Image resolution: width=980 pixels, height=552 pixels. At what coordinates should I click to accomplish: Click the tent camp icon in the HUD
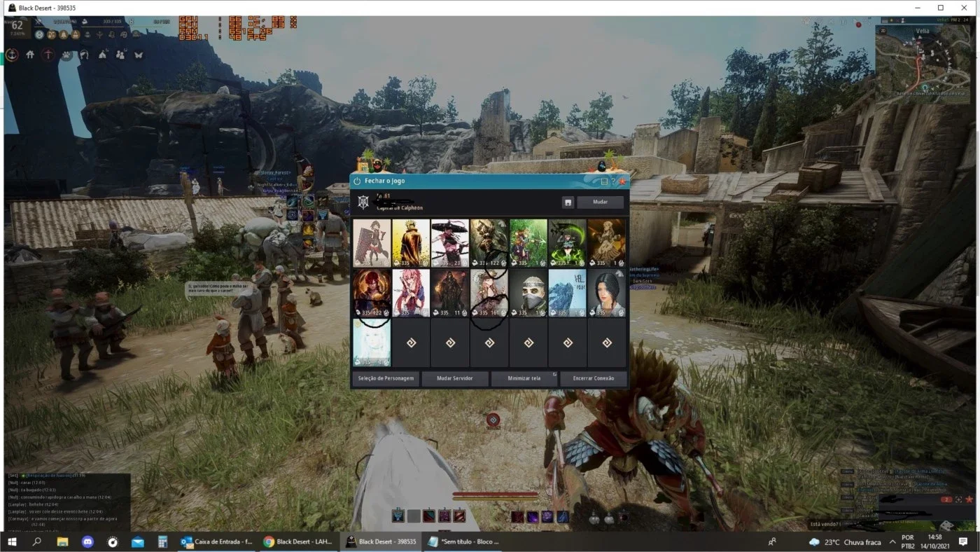102,55
